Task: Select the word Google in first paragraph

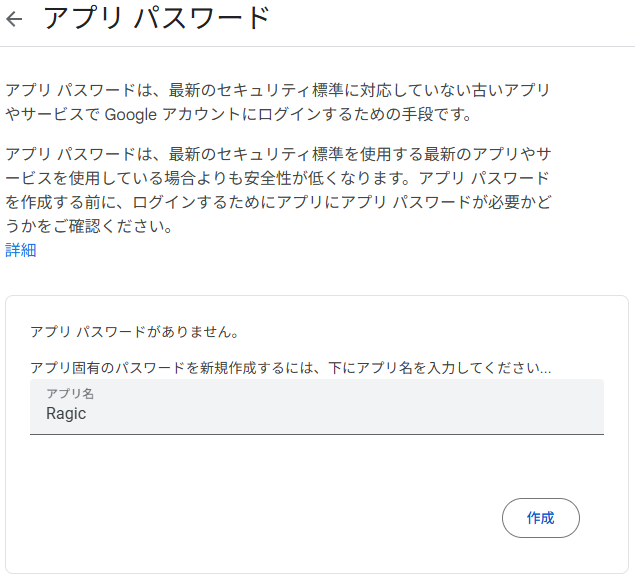Action: 131,115
